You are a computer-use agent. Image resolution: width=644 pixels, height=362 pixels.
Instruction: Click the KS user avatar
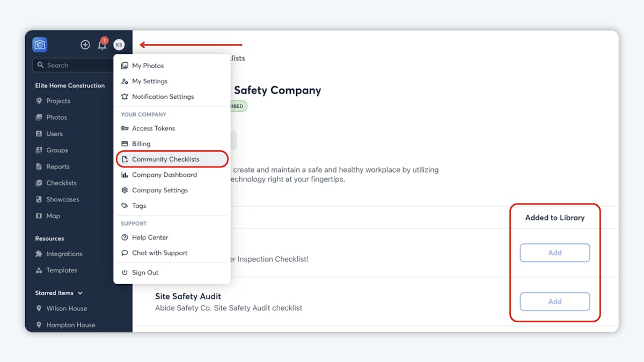click(x=119, y=45)
